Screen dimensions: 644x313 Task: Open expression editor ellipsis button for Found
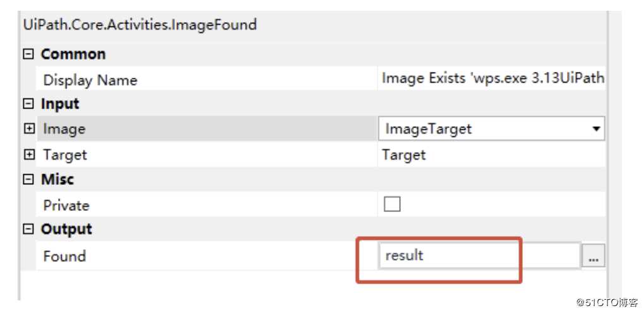pos(594,256)
